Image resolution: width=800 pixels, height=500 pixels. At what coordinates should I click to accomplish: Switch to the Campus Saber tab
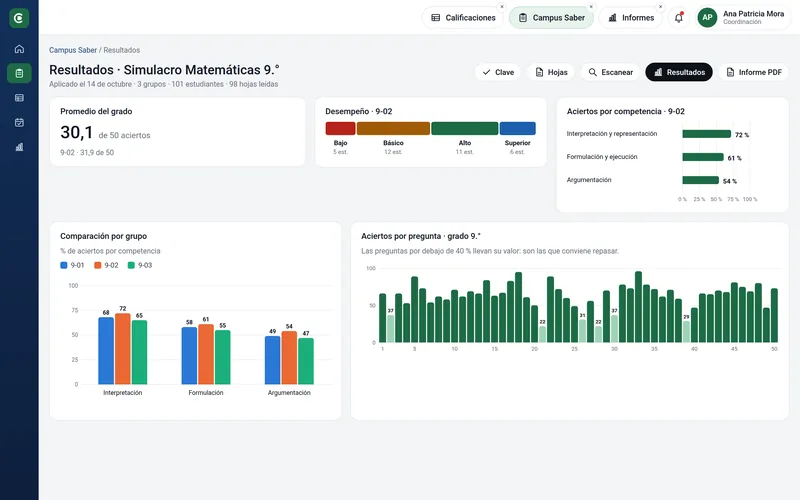(552, 18)
